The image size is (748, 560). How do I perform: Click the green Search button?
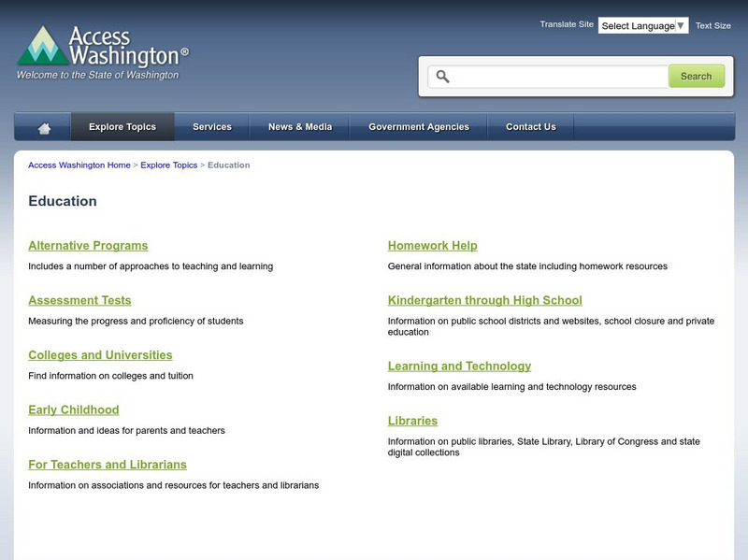pos(696,76)
